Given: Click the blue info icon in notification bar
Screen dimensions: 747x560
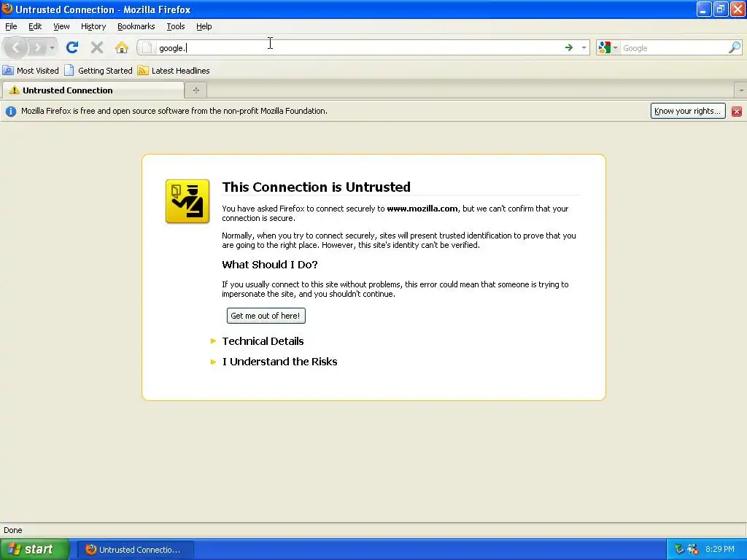Looking at the screenshot, I should (x=10, y=112).
